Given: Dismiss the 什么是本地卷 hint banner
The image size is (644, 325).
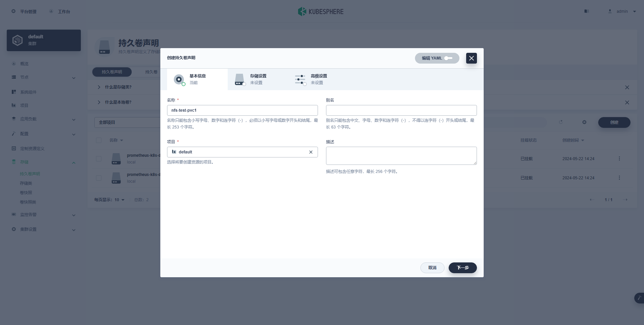Looking at the screenshot, I should coord(627,103).
